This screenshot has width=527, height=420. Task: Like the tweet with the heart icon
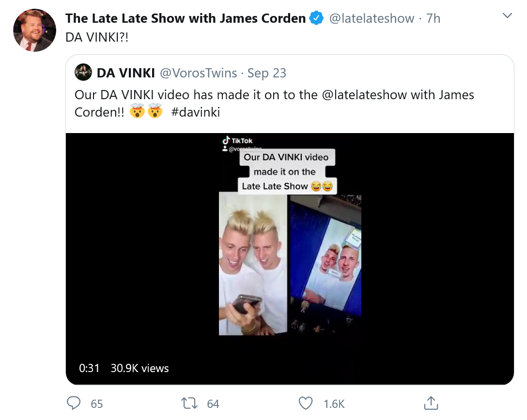[306, 403]
